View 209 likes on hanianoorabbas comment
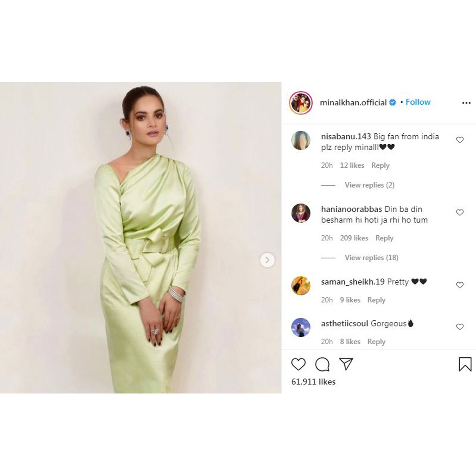 point(354,238)
